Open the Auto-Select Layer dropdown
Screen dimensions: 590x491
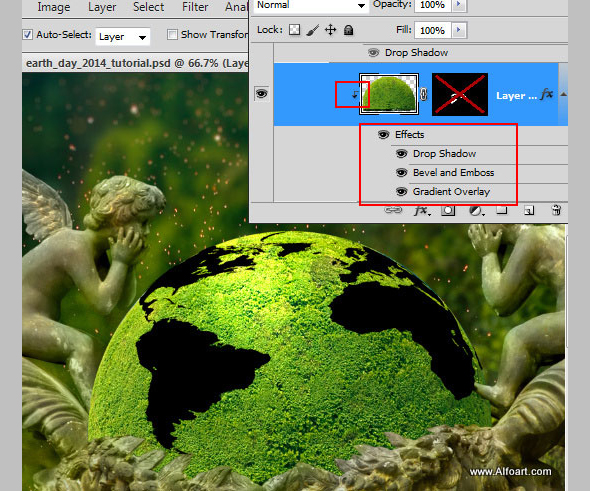click(122, 36)
